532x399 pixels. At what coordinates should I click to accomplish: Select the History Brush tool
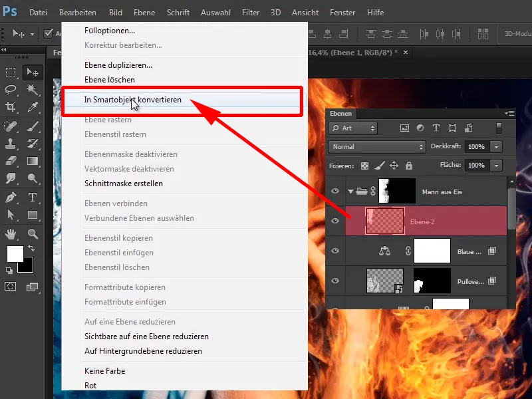(x=33, y=144)
